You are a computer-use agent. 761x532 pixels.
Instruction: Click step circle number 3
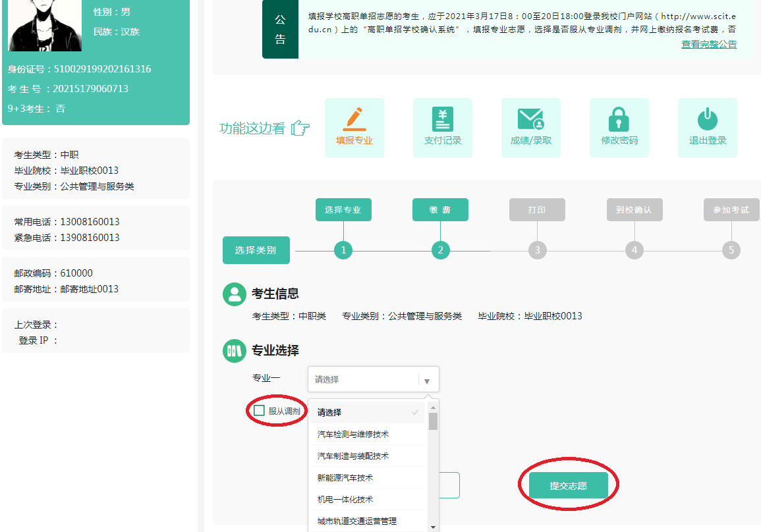coord(537,250)
